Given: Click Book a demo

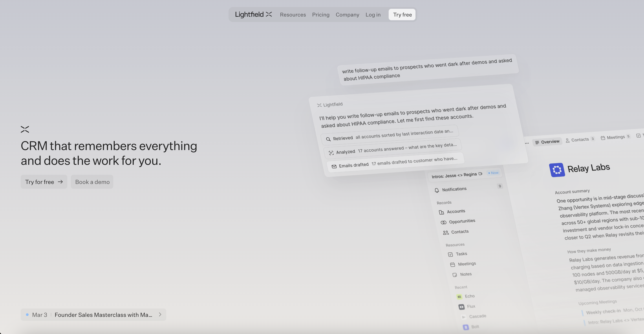Looking at the screenshot, I should [x=92, y=182].
